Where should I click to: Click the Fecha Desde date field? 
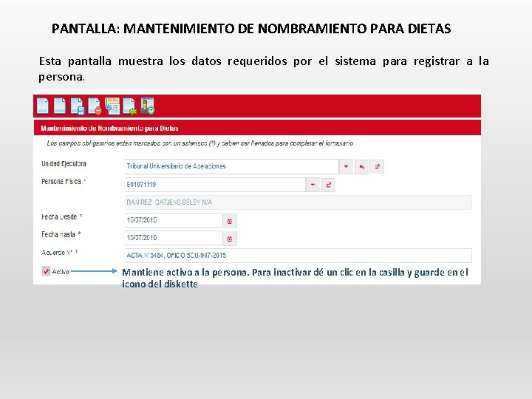point(174,220)
